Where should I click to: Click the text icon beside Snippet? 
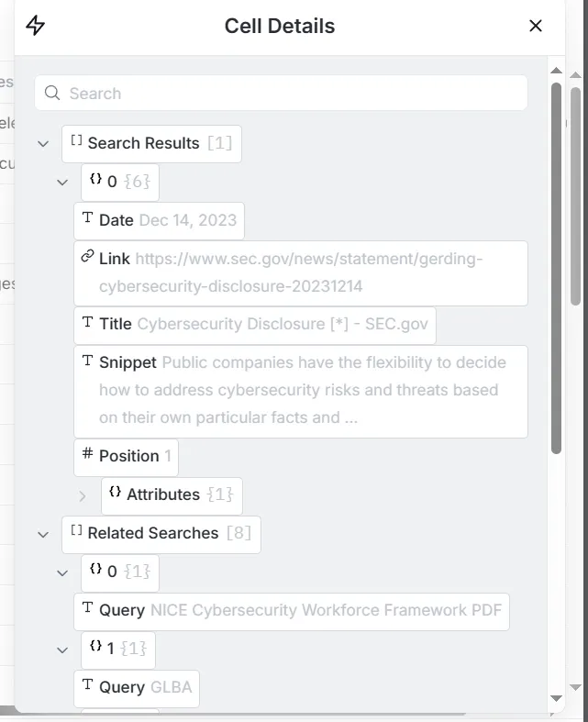point(87,361)
